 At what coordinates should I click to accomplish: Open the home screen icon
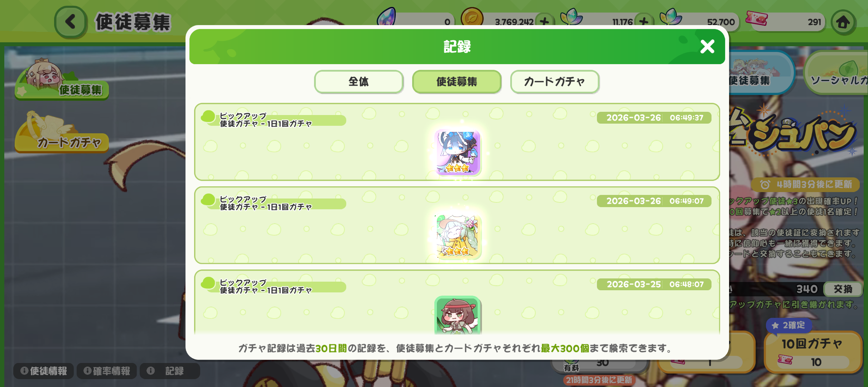843,22
